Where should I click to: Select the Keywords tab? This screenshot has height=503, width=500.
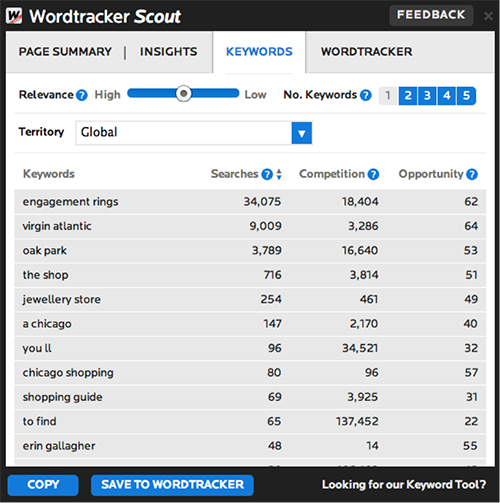(x=259, y=52)
